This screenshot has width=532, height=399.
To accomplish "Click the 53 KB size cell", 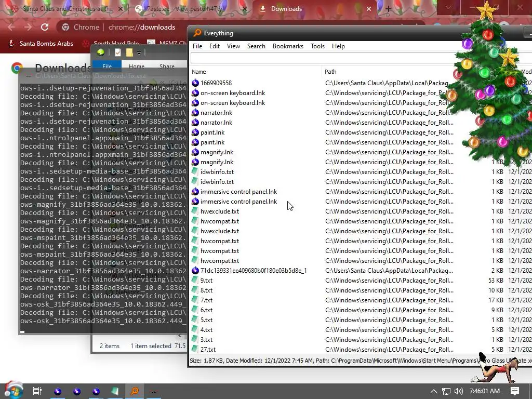I will click(496, 280).
